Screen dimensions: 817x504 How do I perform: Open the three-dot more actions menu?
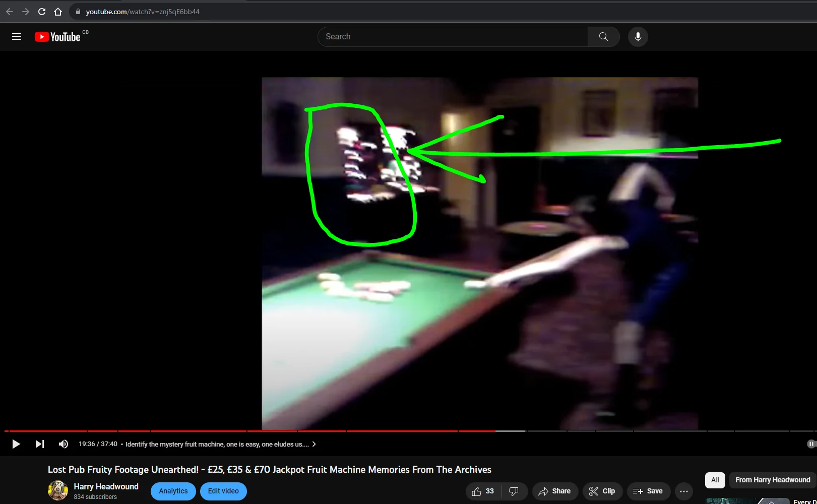(684, 491)
